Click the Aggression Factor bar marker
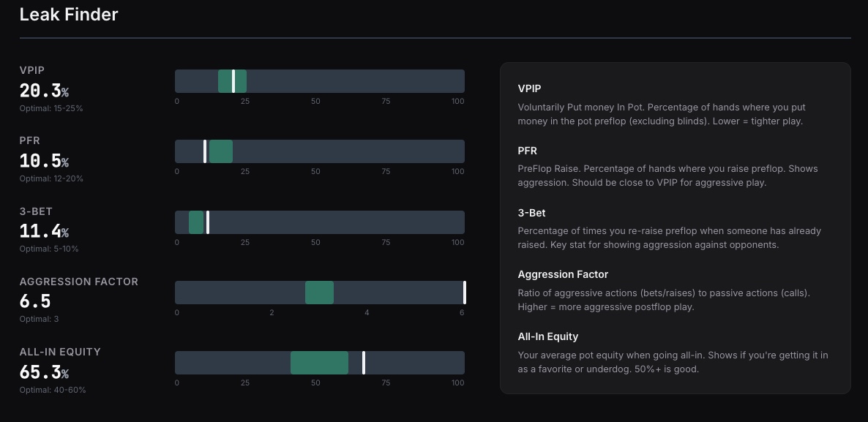Viewport: 868px width, 422px height. click(x=465, y=293)
